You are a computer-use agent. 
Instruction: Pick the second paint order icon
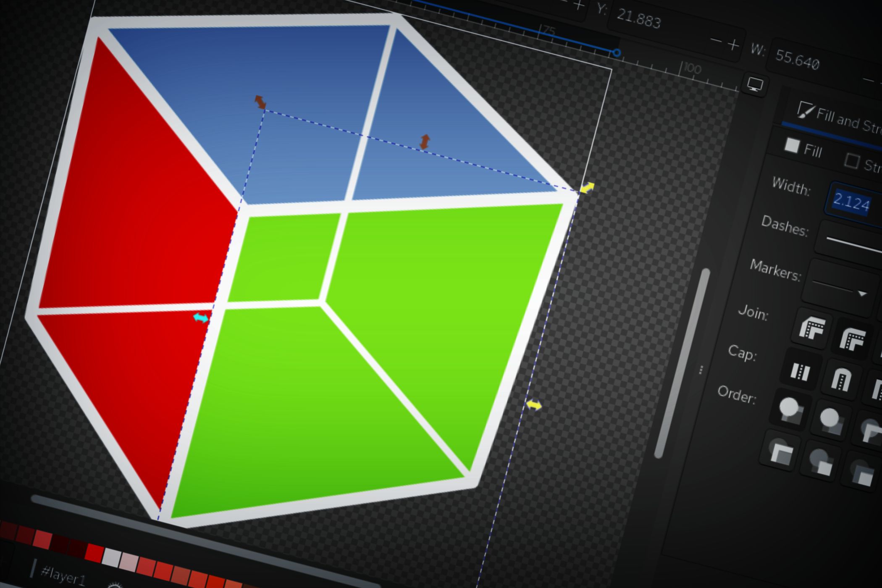pyautogui.click(x=830, y=420)
